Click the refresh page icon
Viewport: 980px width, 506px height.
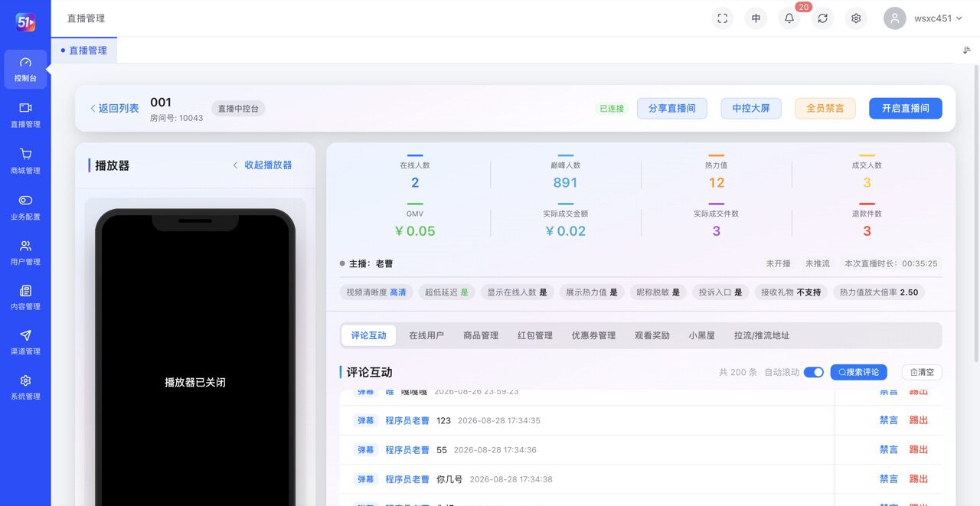[x=823, y=18]
